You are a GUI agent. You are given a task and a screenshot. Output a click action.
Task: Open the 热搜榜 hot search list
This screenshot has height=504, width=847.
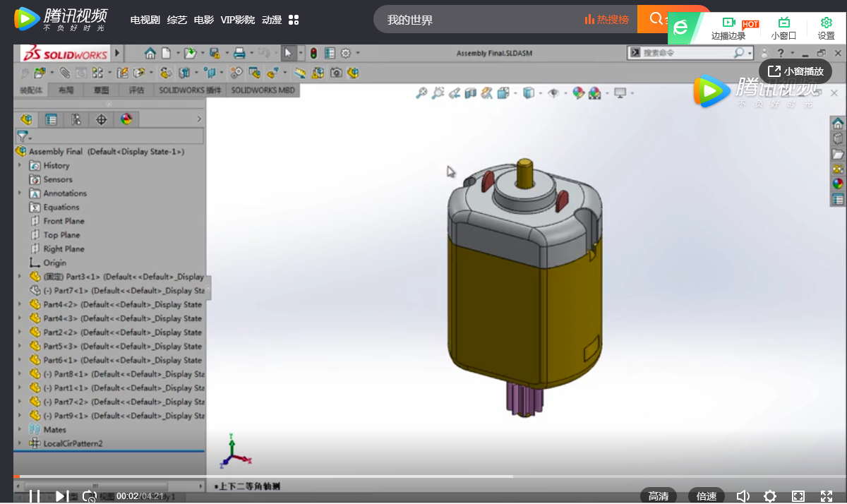pyautogui.click(x=607, y=20)
